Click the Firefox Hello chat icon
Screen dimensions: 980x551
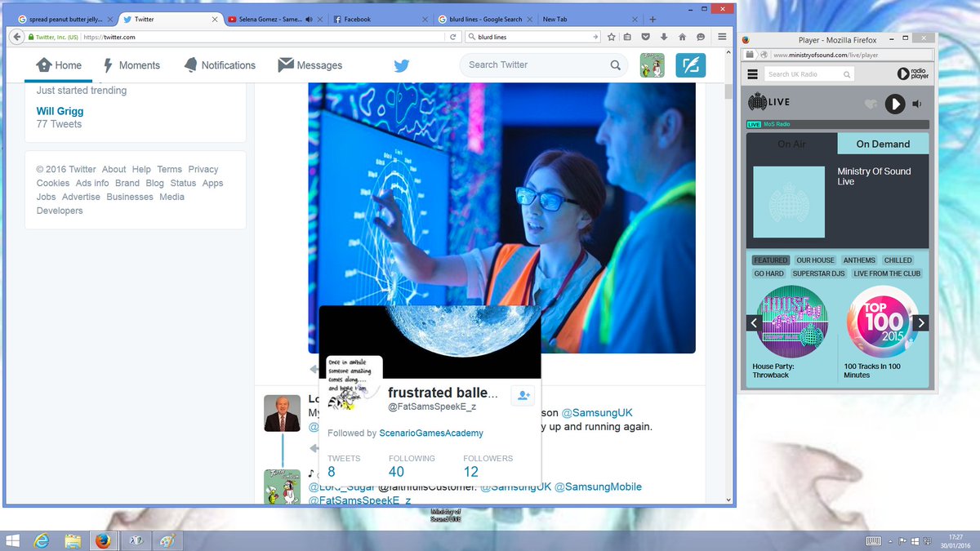[701, 37]
